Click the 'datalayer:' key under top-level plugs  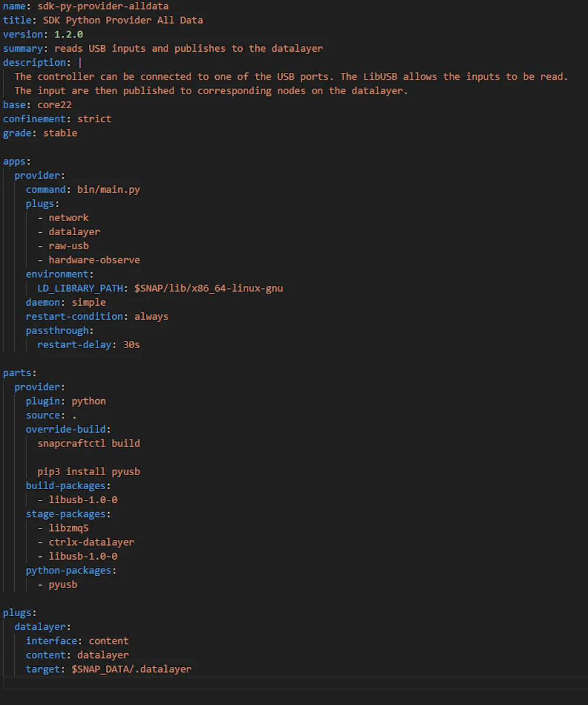[x=43, y=627]
